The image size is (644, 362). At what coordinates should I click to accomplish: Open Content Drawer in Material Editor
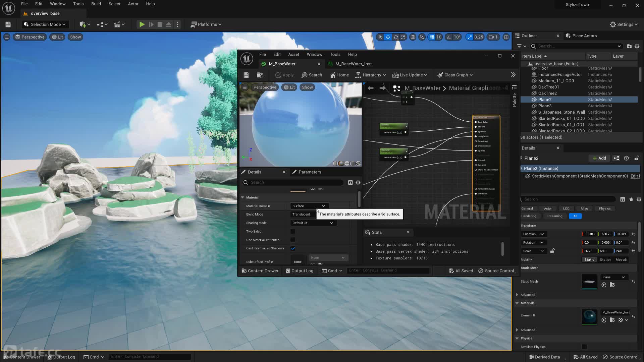pos(260,271)
